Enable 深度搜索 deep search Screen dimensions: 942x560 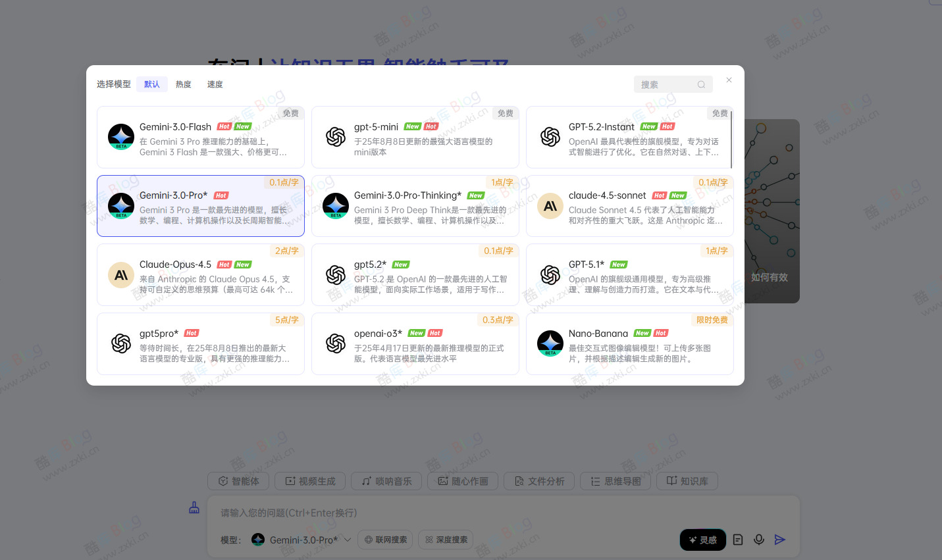(x=445, y=539)
